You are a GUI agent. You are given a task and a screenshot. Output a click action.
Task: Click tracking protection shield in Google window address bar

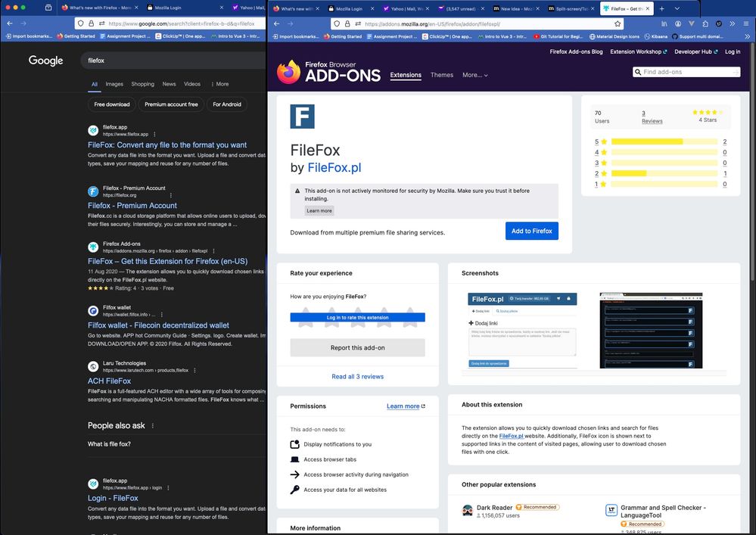click(x=82, y=23)
